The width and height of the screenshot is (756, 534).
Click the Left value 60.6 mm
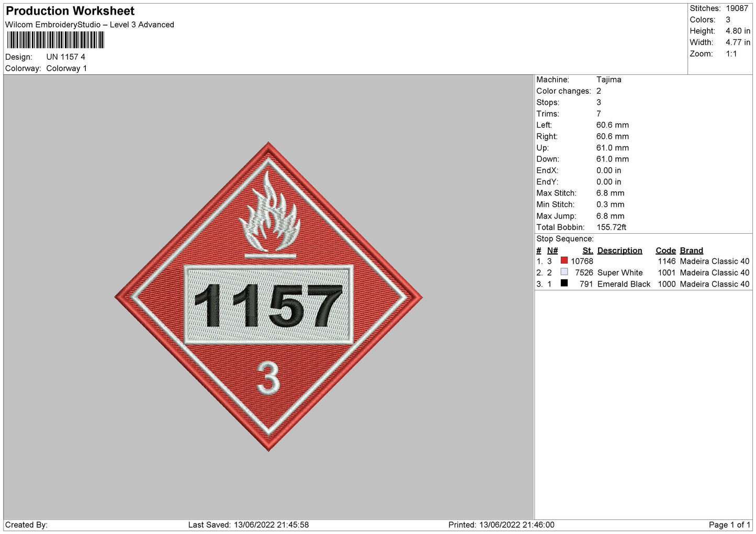pos(613,125)
